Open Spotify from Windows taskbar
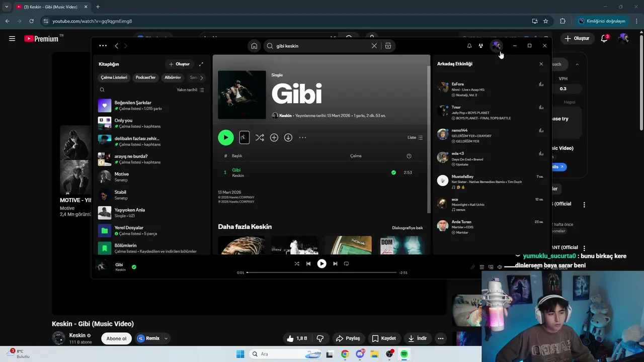The height and width of the screenshot is (362, 644). (404, 354)
